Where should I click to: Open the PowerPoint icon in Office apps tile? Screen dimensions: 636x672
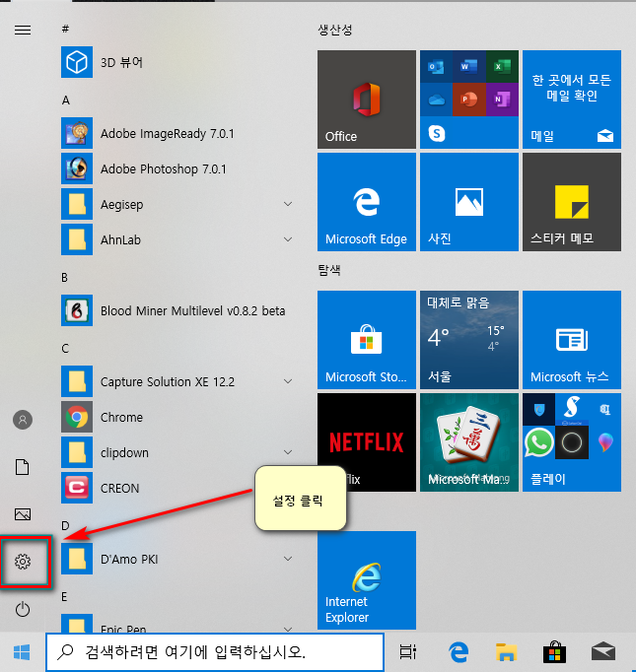(469, 100)
